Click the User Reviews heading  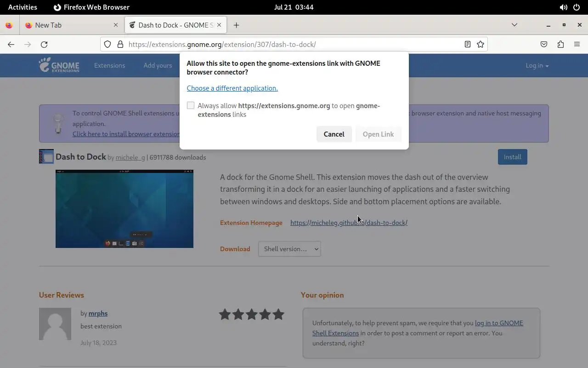pos(62,295)
